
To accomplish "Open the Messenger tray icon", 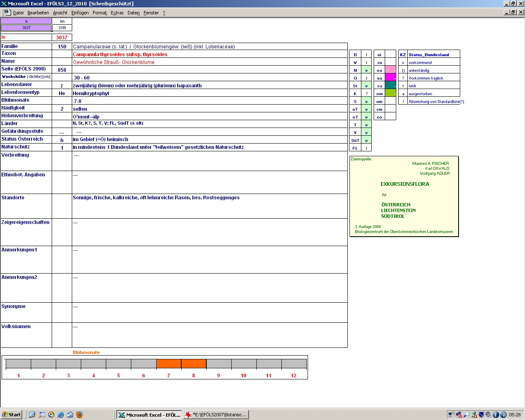I will (474, 415).
